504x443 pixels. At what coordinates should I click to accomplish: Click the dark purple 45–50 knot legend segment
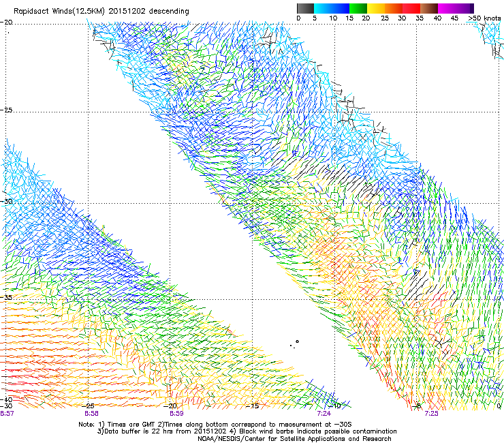point(464,8)
